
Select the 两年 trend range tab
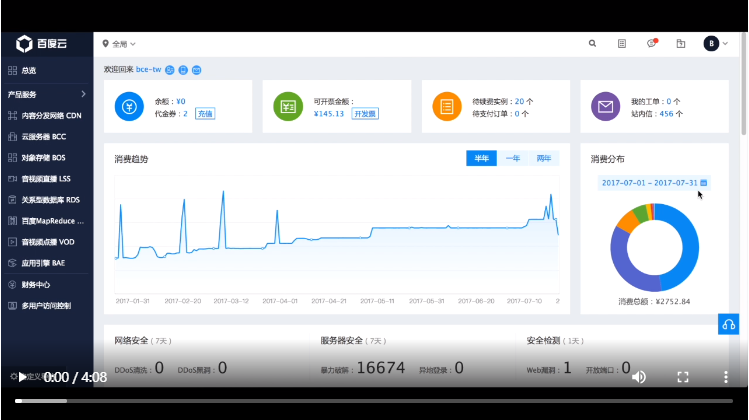pyautogui.click(x=544, y=158)
